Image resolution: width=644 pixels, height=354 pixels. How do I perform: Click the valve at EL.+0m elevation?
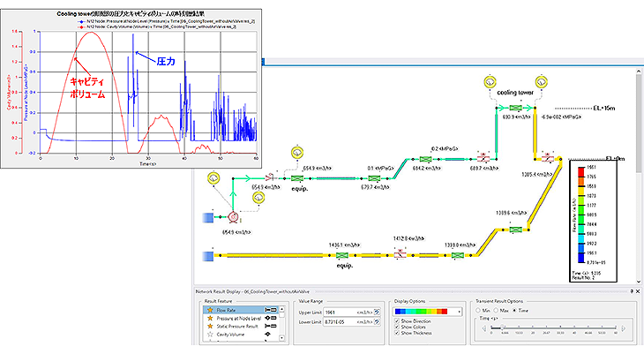(548, 158)
